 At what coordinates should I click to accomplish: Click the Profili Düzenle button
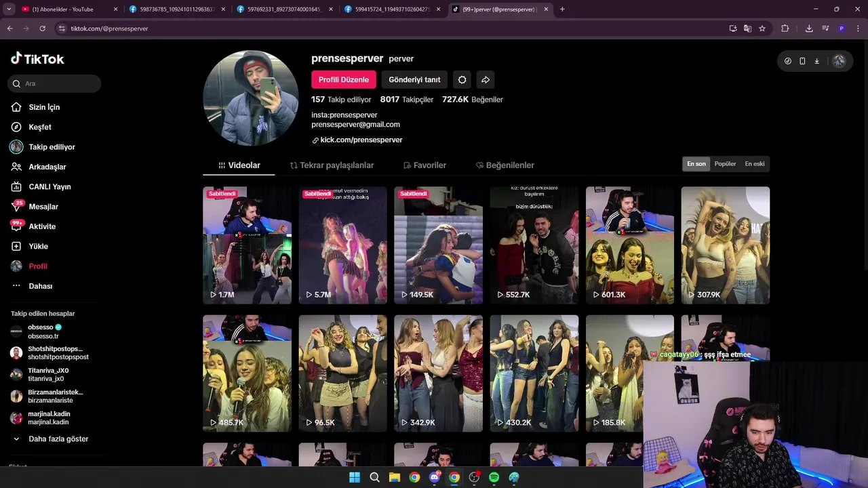pos(344,79)
